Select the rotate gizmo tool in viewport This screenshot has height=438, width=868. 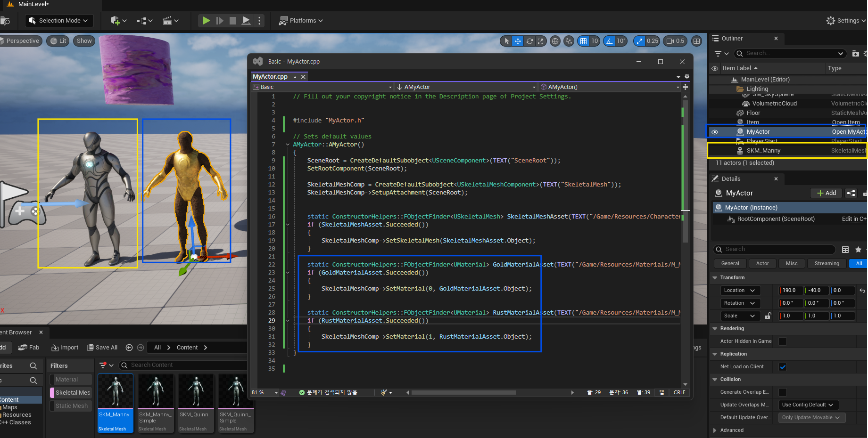[x=529, y=41]
